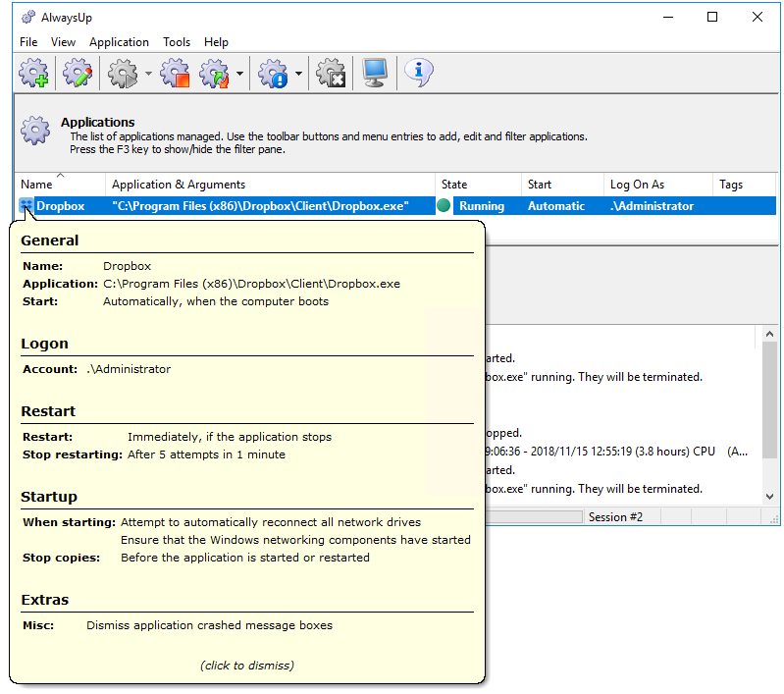Click the AlwaysUp title bar icon
Image resolution: width=784 pixels, height=694 pixels.
pyautogui.click(x=28, y=18)
